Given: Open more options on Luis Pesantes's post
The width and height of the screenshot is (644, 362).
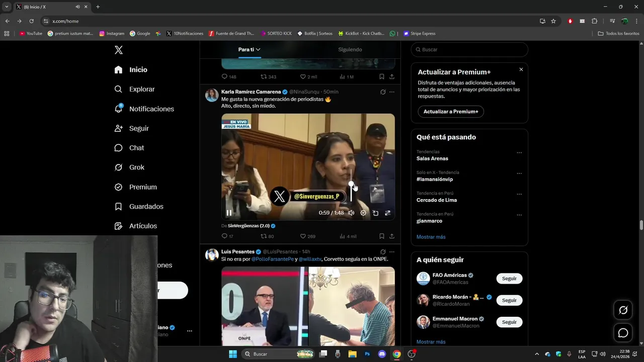Looking at the screenshot, I should (x=392, y=252).
